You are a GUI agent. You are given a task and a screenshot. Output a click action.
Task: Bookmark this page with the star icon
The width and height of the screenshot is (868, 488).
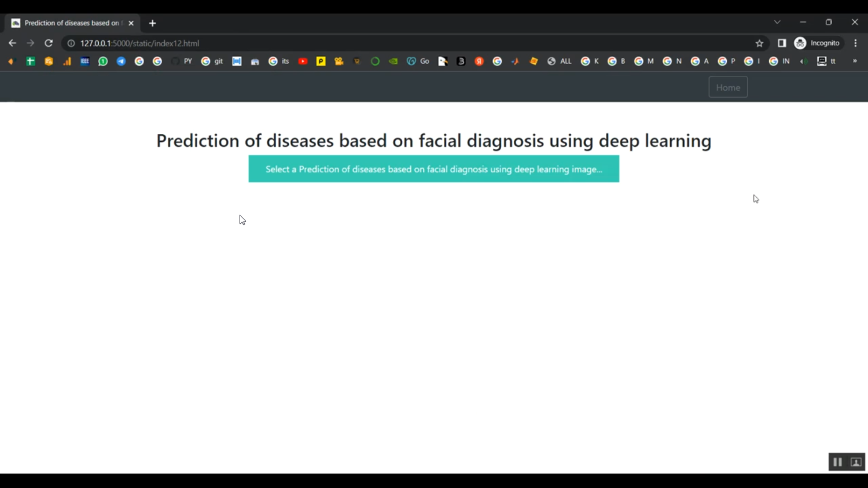[759, 43]
